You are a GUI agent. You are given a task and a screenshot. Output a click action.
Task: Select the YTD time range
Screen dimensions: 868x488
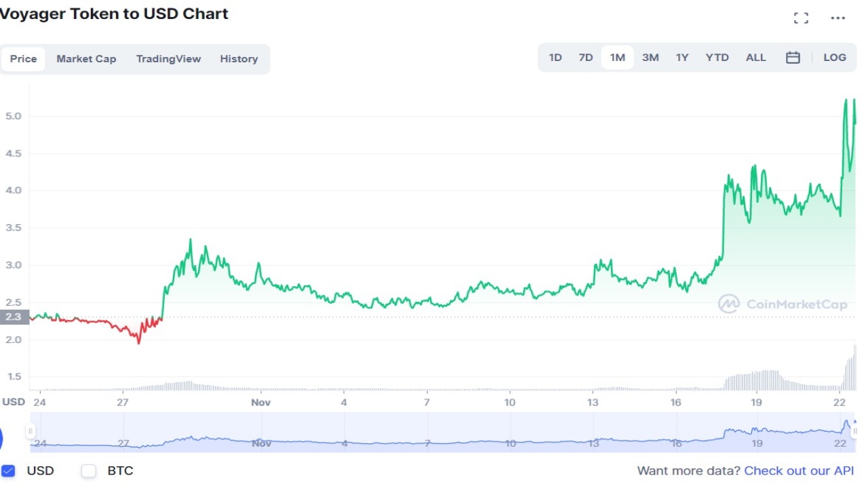pos(717,58)
